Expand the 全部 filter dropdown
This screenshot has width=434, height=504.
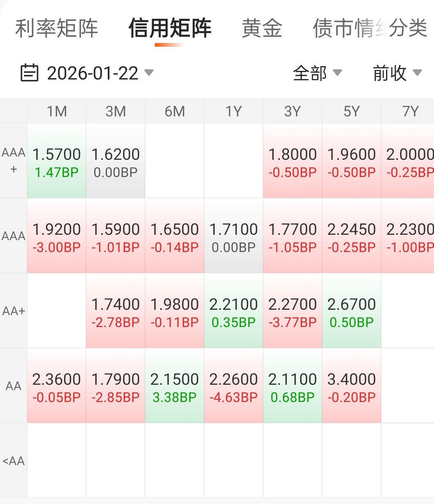[x=317, y=73]
